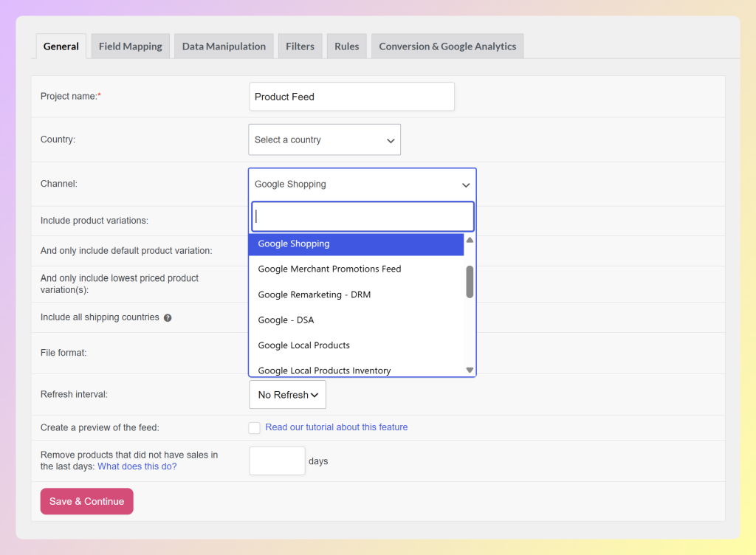Select Google - DSA channel option
The width and height of the screenshot is (756, 555).
point(357,320)
